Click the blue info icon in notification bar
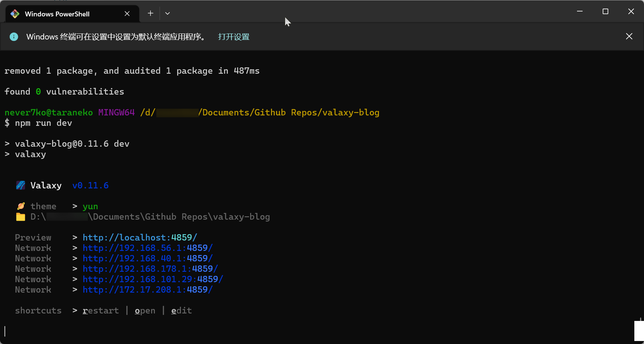The width and height of the screenshot is (644, 344). [x=14, y=37]
